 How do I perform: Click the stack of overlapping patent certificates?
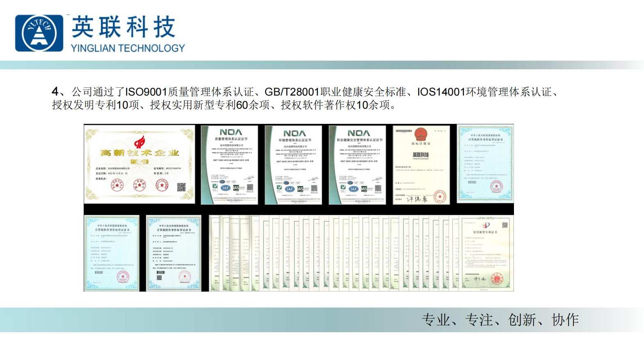click(x=332, y=253)
